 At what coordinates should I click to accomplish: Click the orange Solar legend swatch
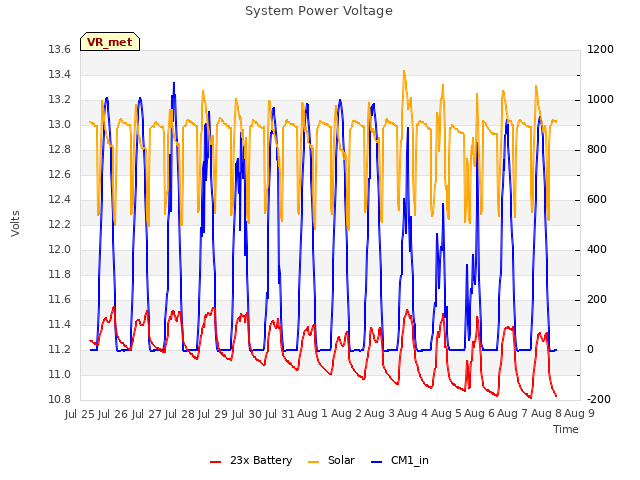tap(313, 462)
